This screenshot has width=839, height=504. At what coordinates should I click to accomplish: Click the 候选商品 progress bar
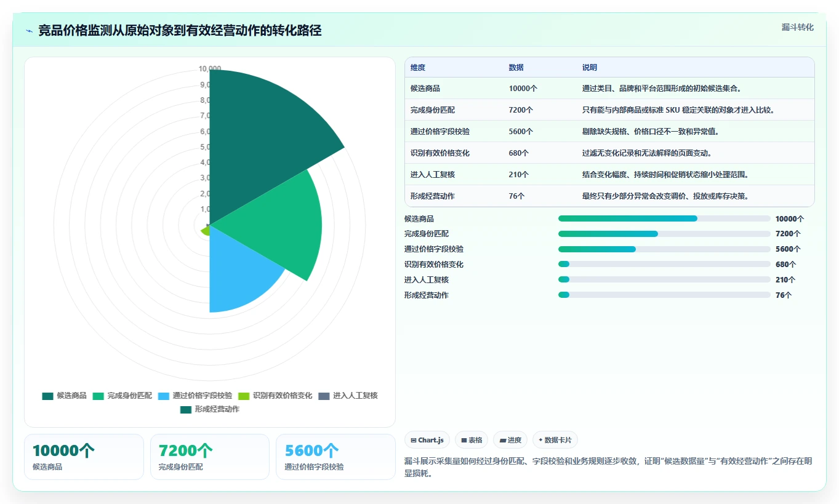pos(664,218)
